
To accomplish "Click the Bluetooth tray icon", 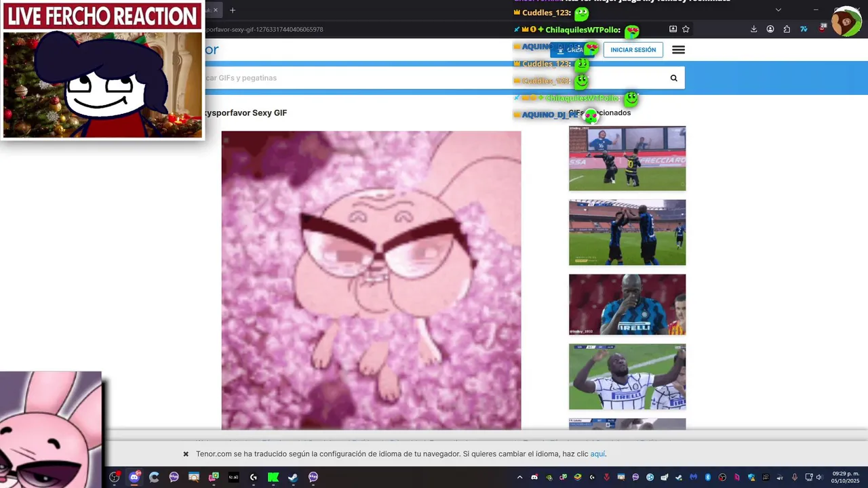I will [x=707, y=477].
